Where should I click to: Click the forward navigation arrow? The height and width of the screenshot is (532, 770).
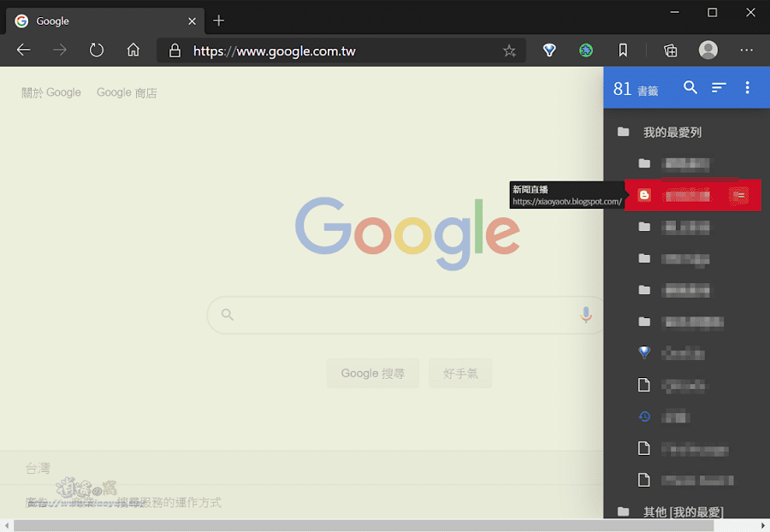(x=60, y=50)
